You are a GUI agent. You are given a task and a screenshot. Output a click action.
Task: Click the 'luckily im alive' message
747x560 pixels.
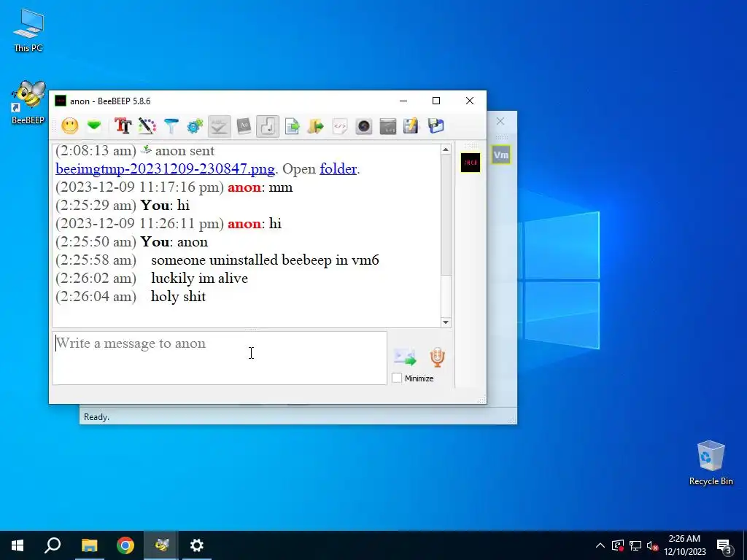[199, 278]
